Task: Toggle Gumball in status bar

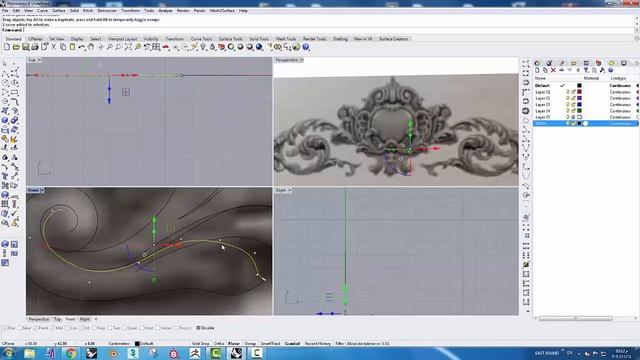Action: [292, 344]
